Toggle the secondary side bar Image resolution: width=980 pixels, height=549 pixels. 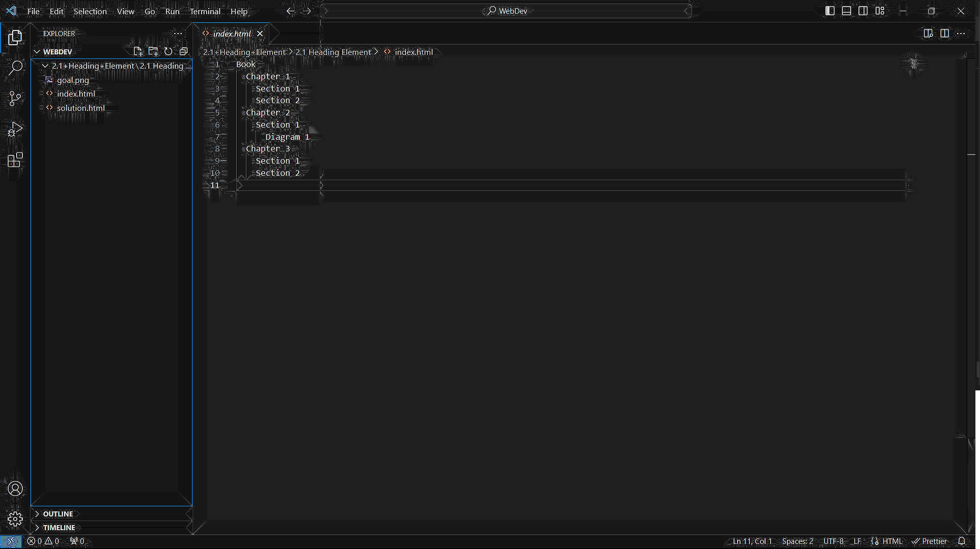tap(863, 11)
